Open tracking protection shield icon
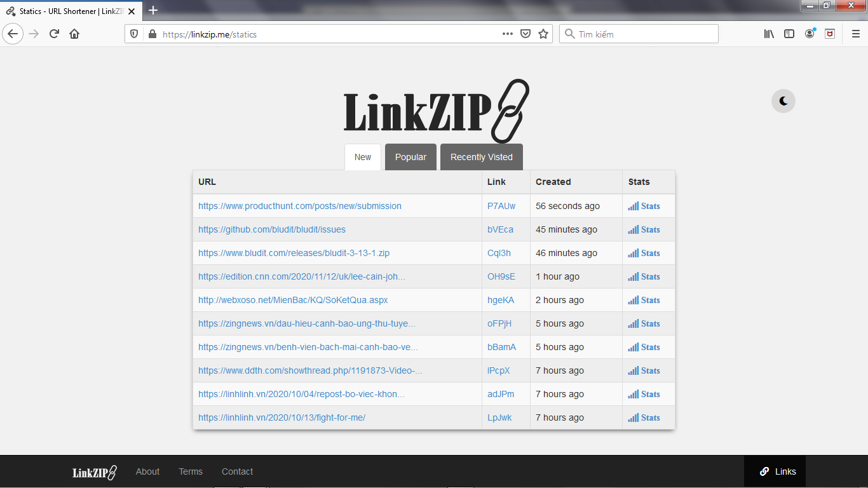Image resolution: width=868 pixels, height=488 pixels. 134,34
